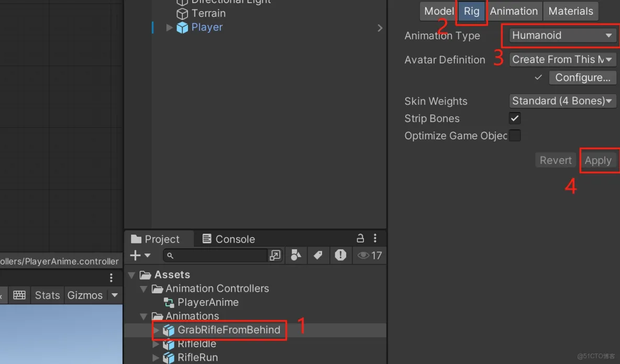Click the search by type icon
Viewport: 620px width, 364px height.
[x=296, y=255]
